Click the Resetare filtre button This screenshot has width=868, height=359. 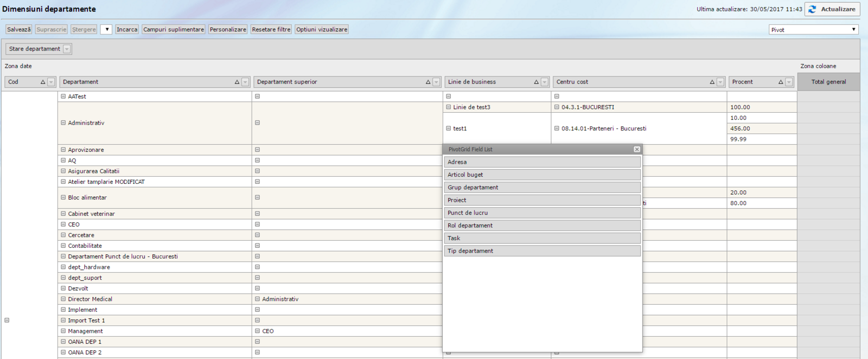(x=271, y=29)
